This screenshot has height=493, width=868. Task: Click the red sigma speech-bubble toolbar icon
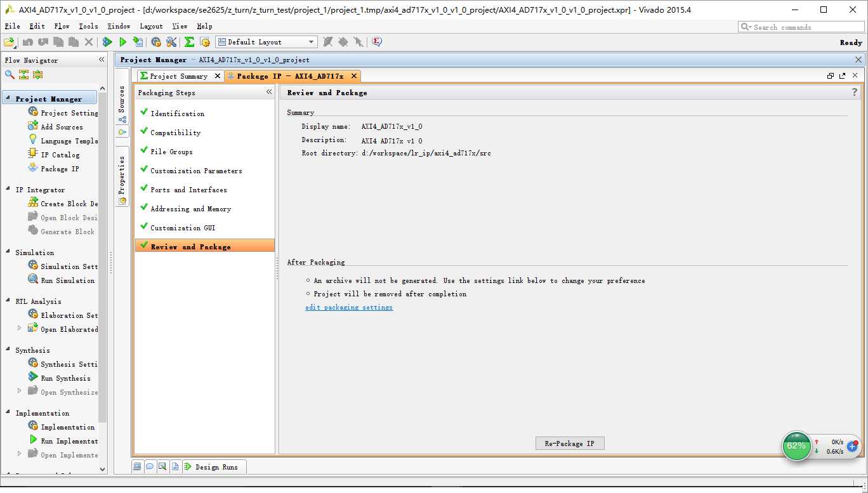point(377,42)
